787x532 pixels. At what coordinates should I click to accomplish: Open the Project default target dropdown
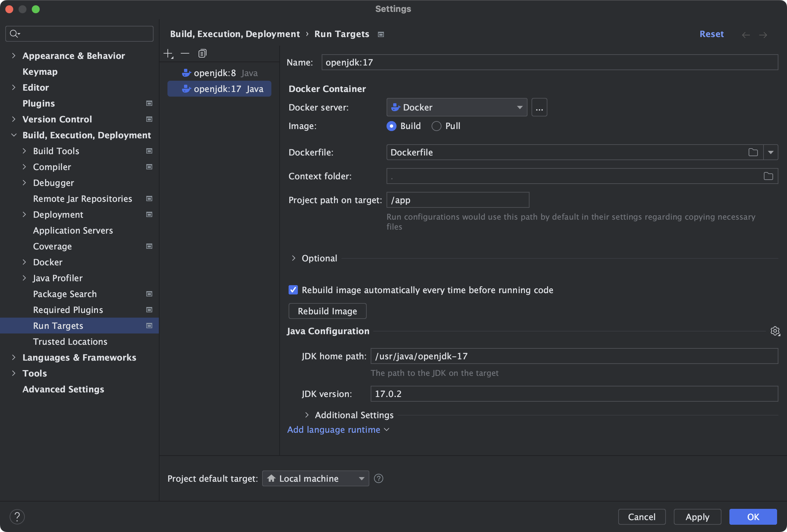click(x=361, y=478)
